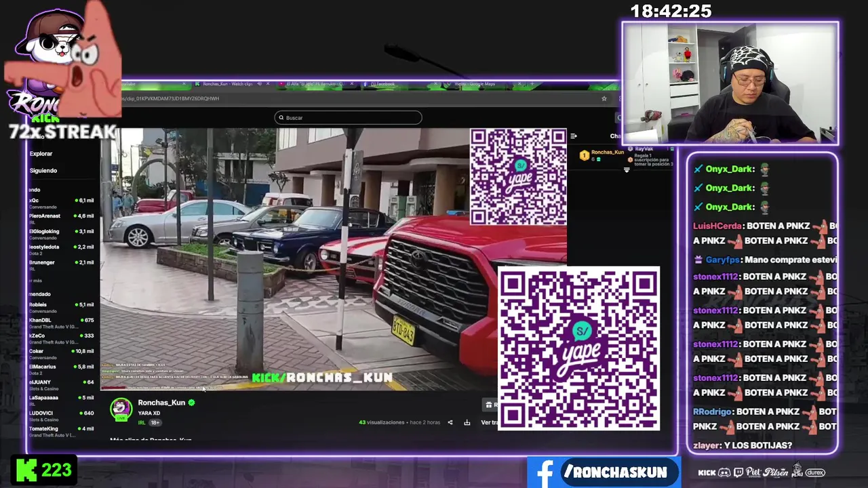Click the browser address bar URL
Viewport: 868px width, 488px height.
[x=171, y=98]
